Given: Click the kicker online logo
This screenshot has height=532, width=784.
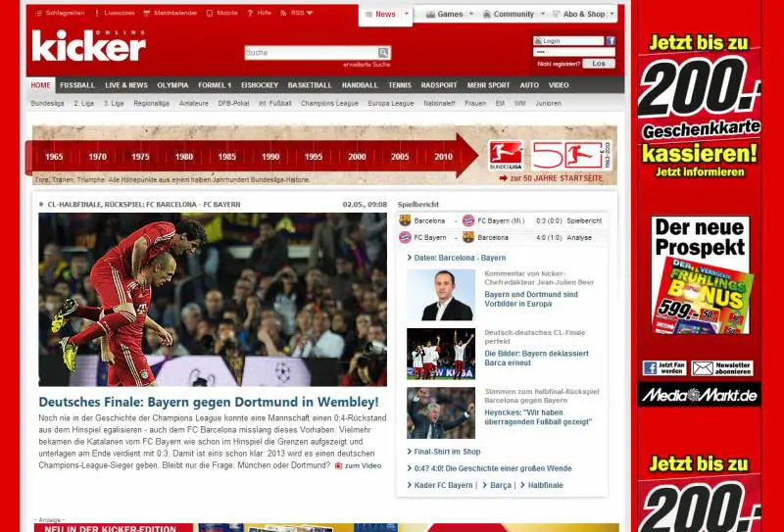Looking at the screenshot, I should coord(89,45).
